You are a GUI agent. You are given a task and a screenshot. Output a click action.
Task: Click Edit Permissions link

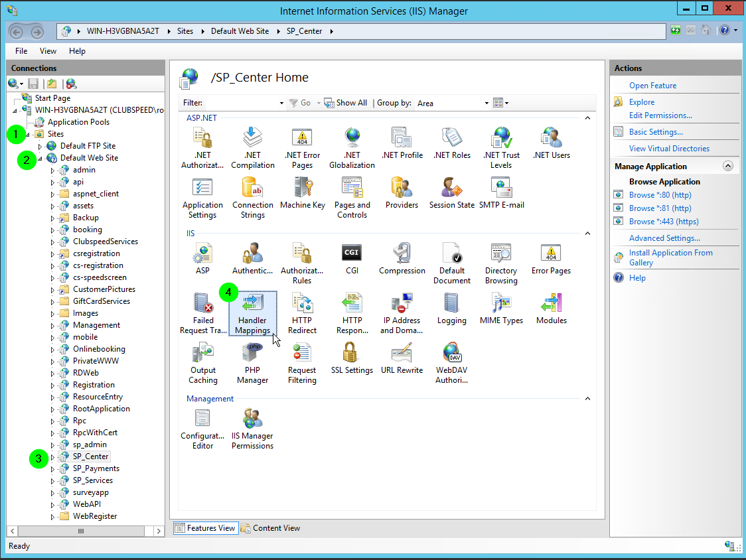coord(660,115)
